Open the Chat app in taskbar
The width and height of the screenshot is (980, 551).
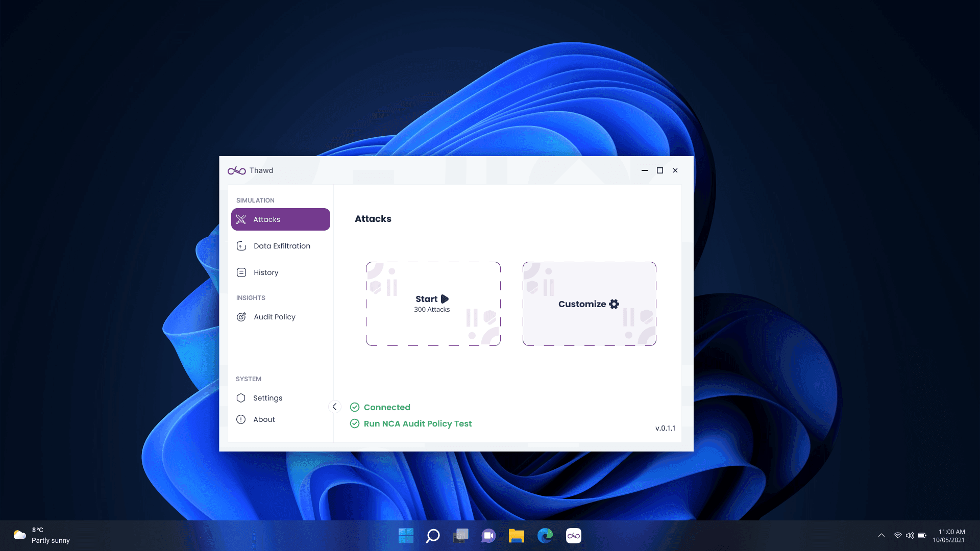point(488,536)
